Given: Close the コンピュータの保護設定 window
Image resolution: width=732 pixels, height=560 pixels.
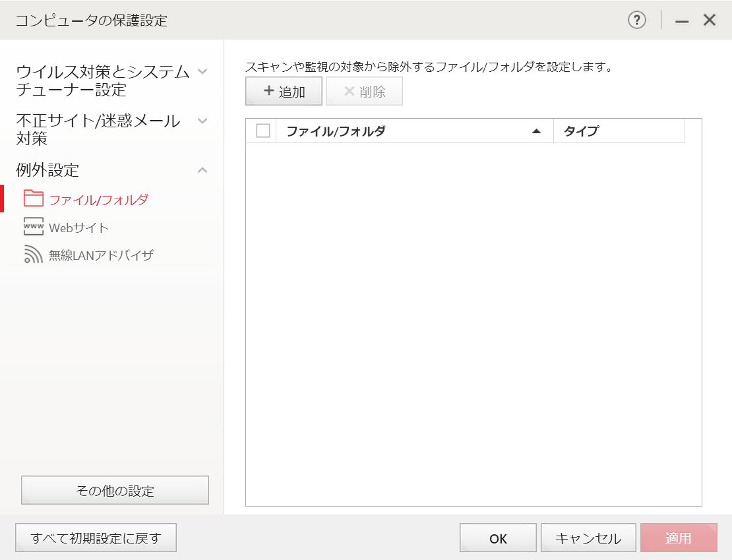Looking at the screenshot, I should (710, 20).
